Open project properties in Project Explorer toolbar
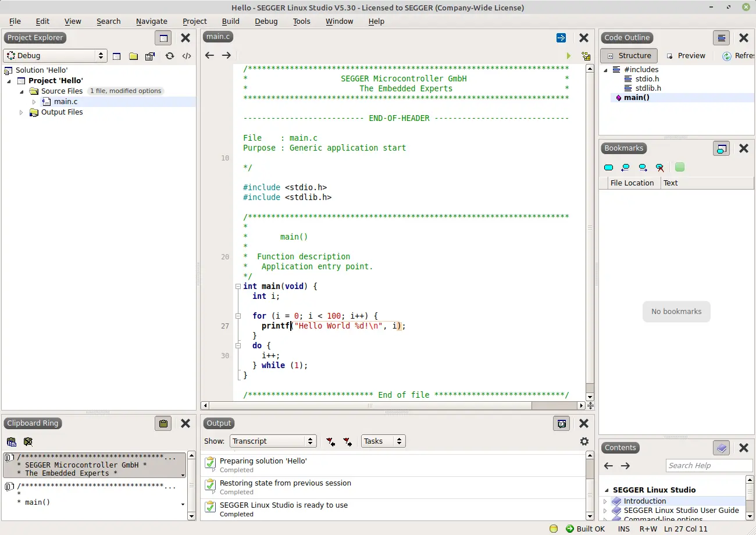 150,56
